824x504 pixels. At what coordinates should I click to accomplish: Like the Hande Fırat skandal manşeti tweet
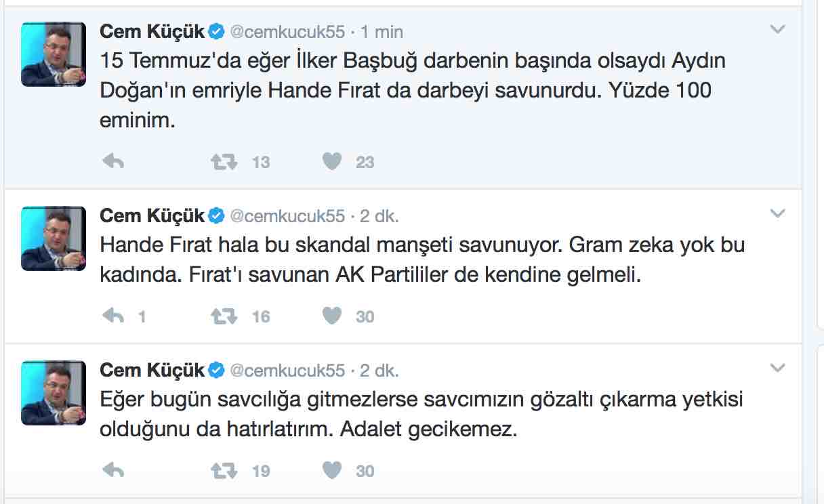point(331,316)
